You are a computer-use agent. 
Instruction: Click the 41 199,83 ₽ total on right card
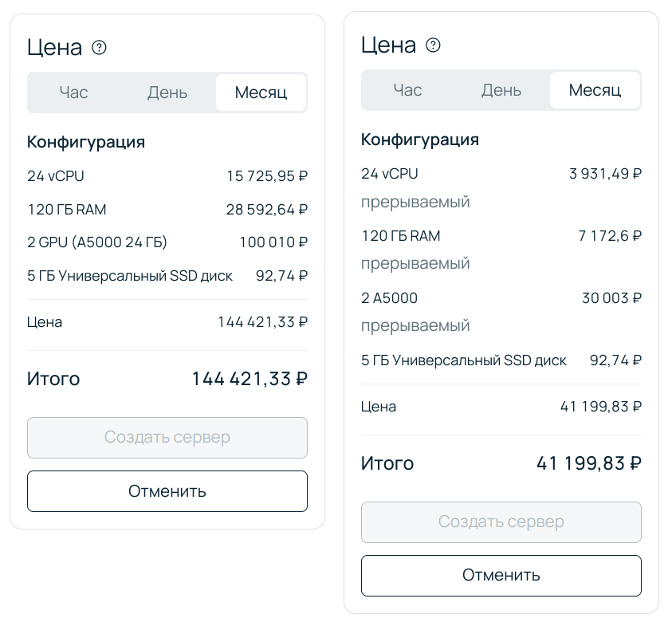point(588,463)
